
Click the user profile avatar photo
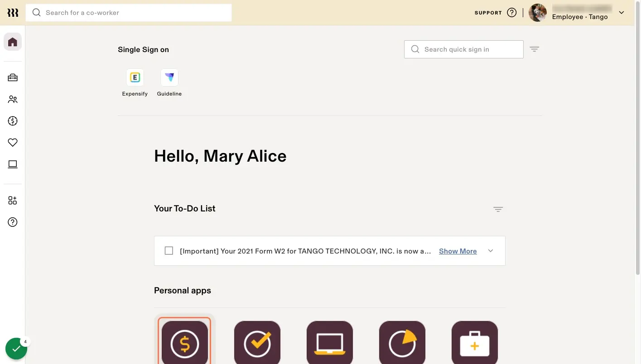tap(538, 13)
